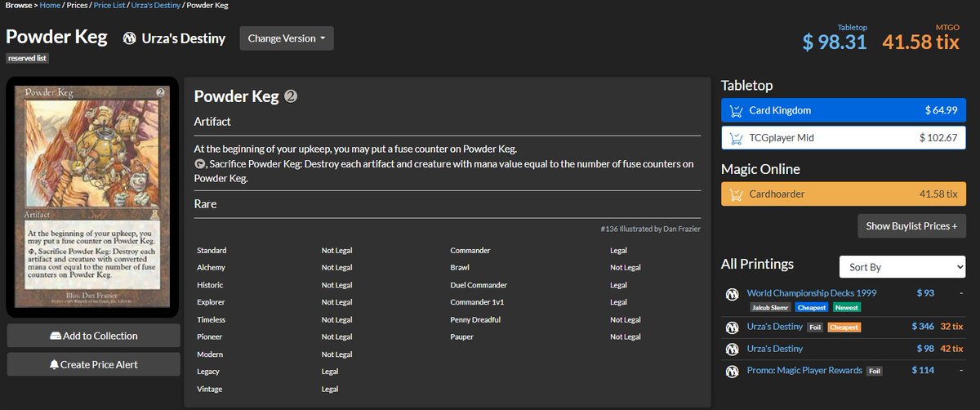Click the Duel Commander format label
This screenshot has width=980, height=410.
pyautogui.click(x=479, y=285)
